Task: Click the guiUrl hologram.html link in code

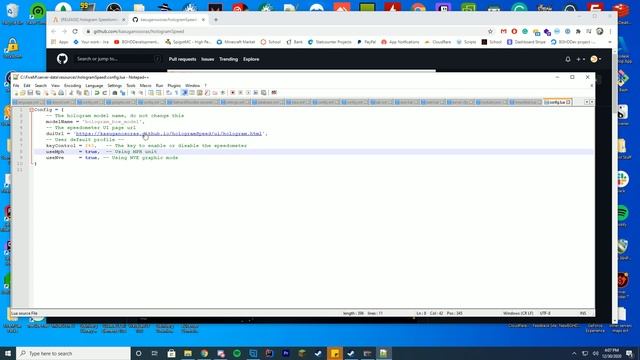Action: tap(169, 133)
